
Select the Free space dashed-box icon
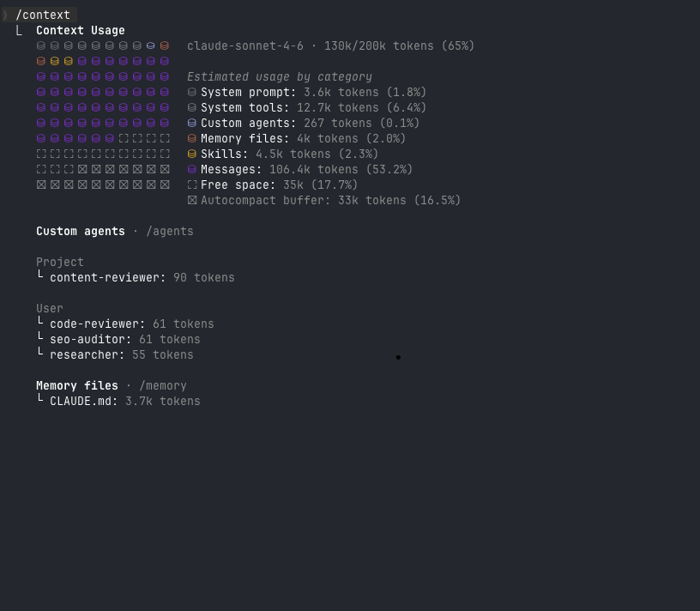[x=192, y=185]
